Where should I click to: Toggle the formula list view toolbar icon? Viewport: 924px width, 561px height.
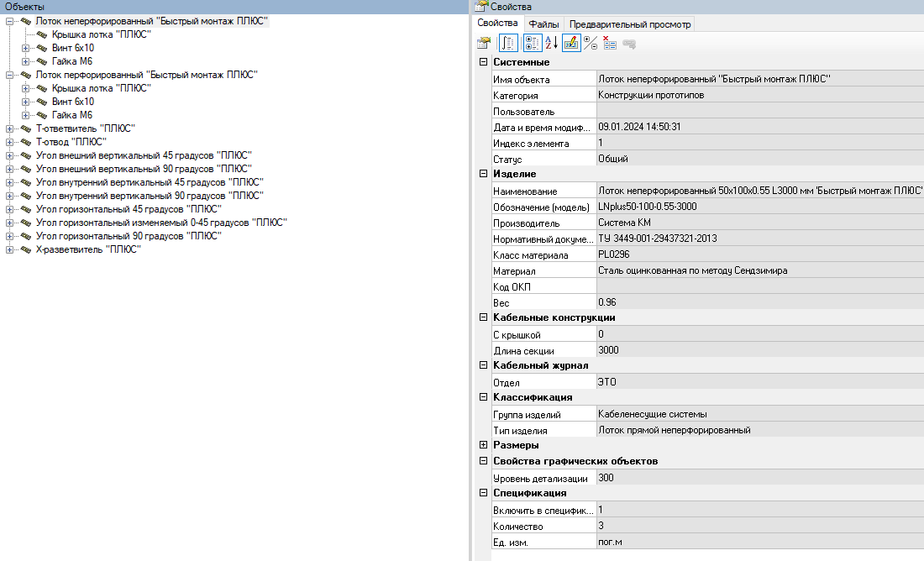(x=508, y=43)
